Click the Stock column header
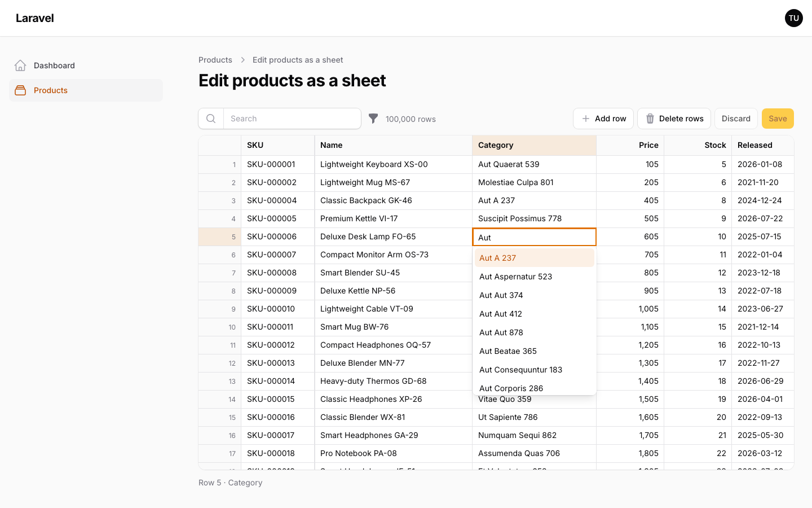This screenshot has height=508, width=812. pos(698,145)
